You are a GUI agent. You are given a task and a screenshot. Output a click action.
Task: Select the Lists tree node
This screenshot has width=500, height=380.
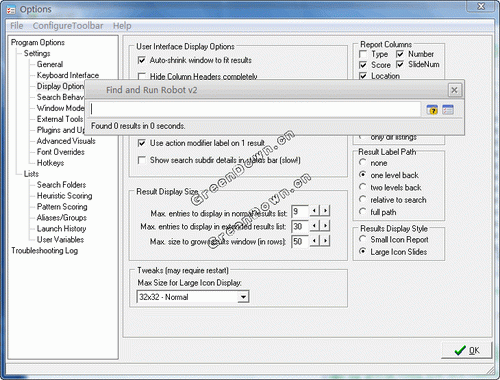[x=31, y=174]
